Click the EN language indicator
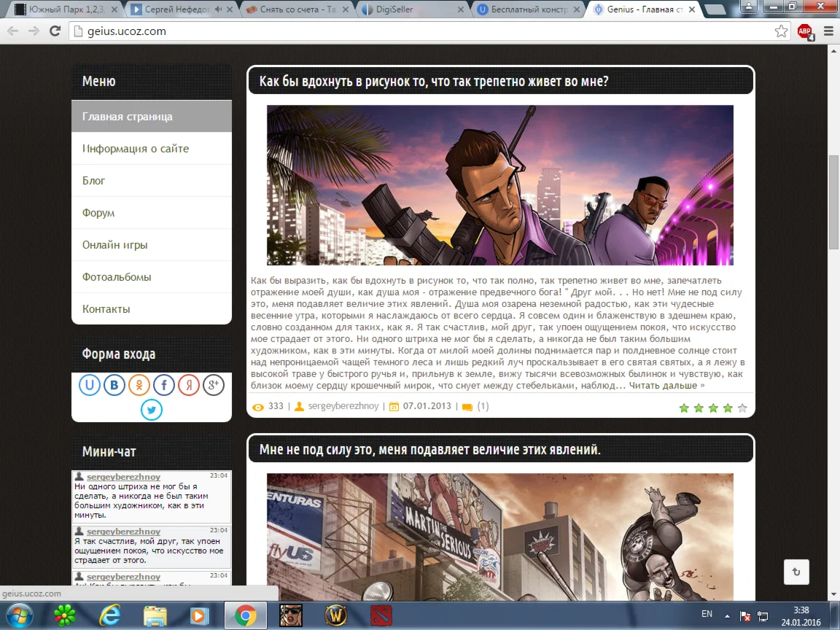This screenshot has width=840, height=630. coord(707,614)
